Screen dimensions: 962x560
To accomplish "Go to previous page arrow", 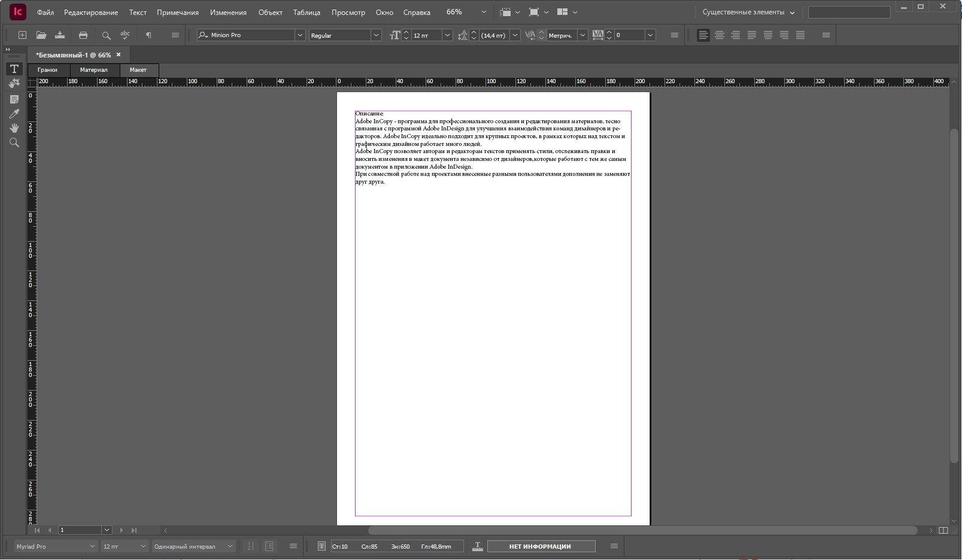I will [x=50, y=530].
